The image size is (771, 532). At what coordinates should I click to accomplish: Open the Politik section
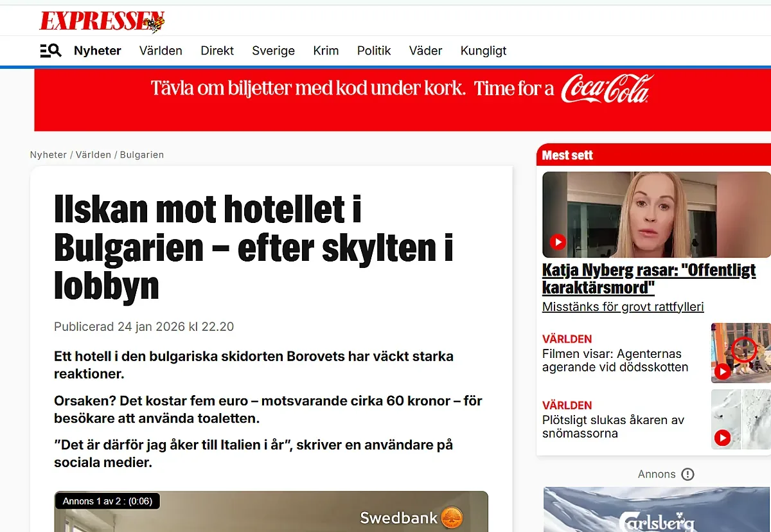pos(374,51)
